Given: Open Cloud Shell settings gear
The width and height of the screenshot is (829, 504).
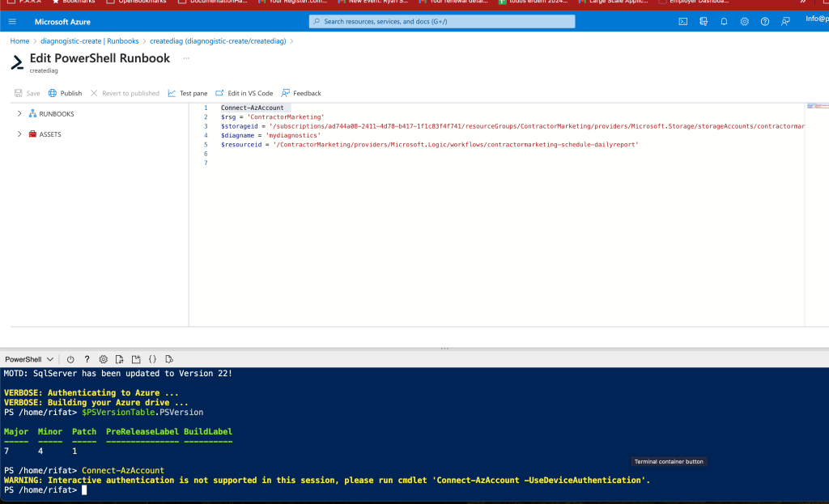Looking at the screenshot, I should click(x=103, y=359).
